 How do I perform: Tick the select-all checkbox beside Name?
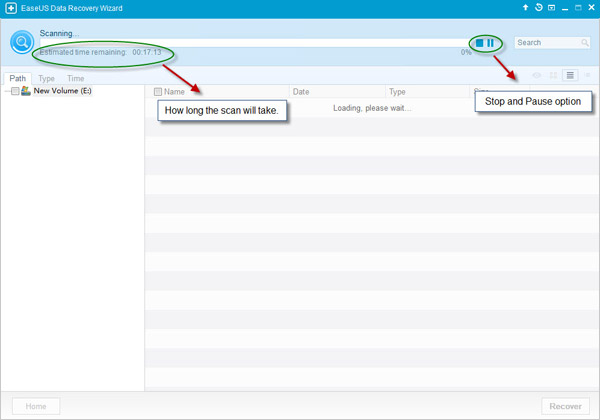coord(158,92)
